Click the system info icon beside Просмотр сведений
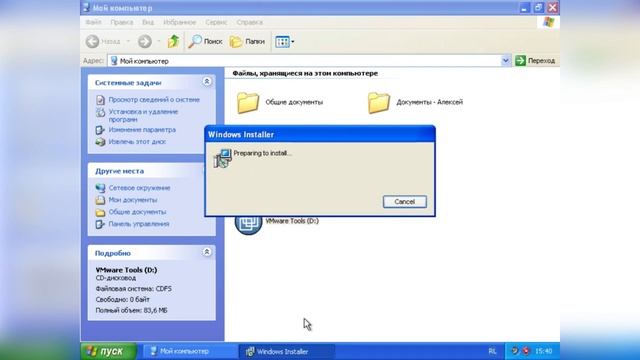 (x=100, y=100)
